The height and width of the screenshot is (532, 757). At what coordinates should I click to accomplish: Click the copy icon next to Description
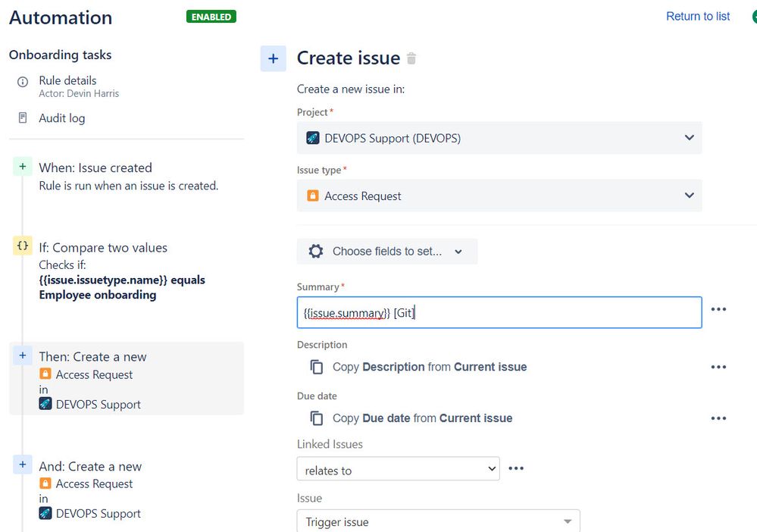(316, 367)
